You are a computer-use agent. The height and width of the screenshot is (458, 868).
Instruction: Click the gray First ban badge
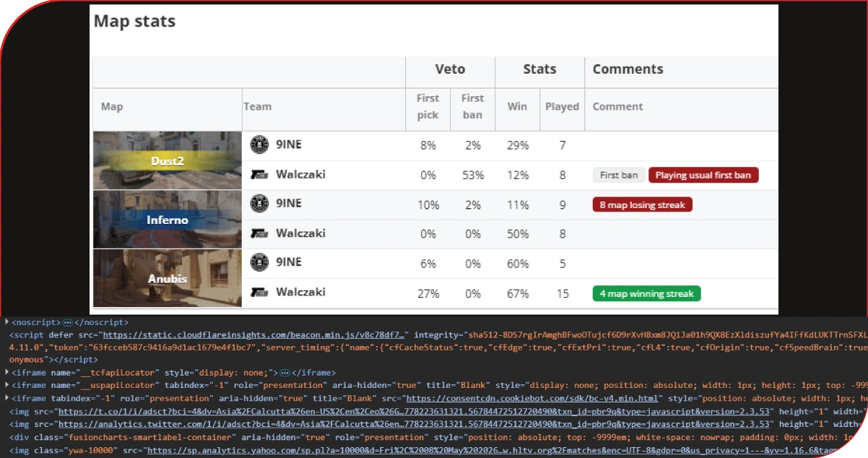pyautogui.click(x=619, y=176)
